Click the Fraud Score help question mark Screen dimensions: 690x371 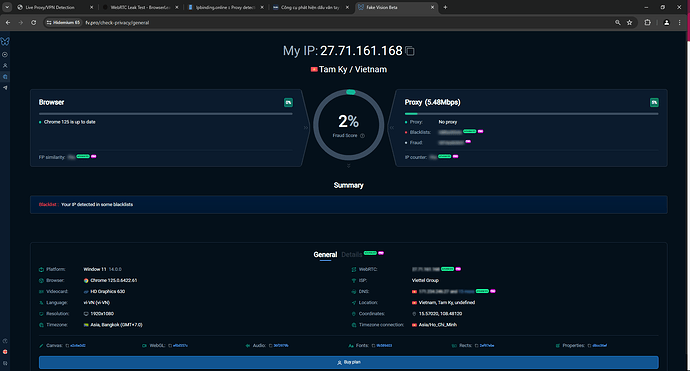point(363,136)
